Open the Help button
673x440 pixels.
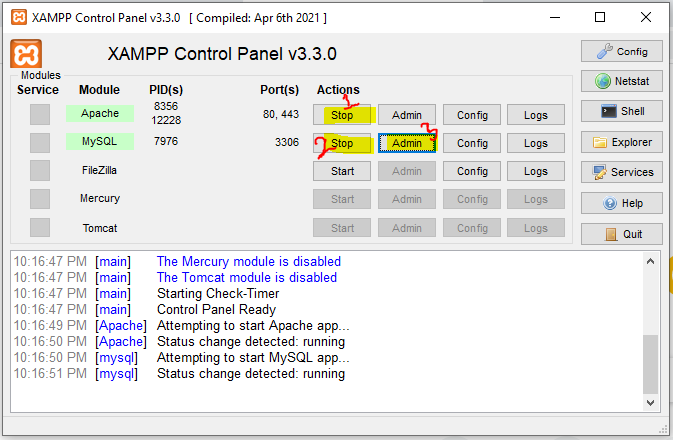click(622, 203)
